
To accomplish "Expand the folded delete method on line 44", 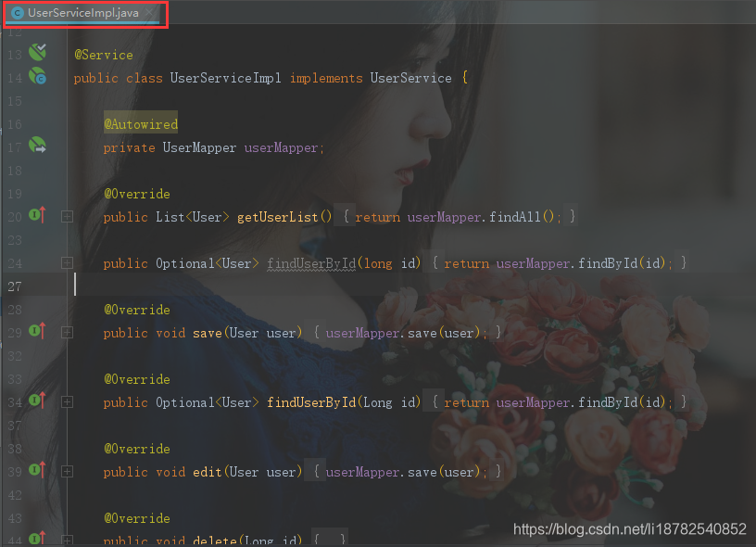I will click(67, 540).
